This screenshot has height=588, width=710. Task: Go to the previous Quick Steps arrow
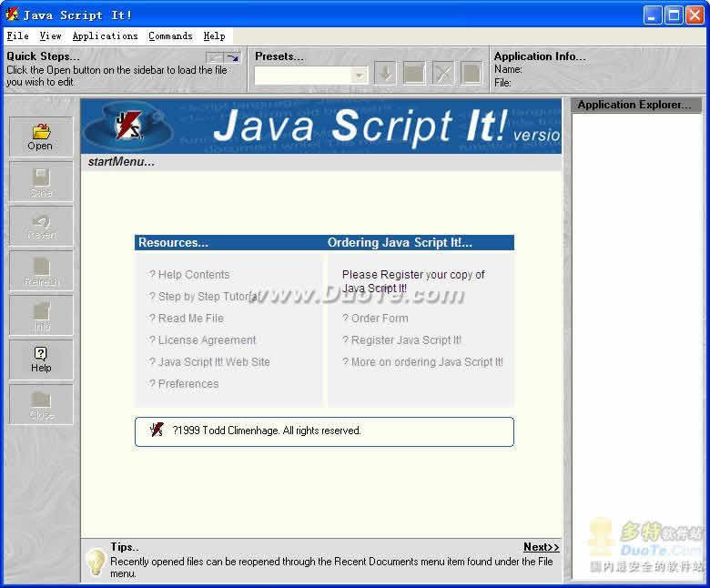(215, 57)
